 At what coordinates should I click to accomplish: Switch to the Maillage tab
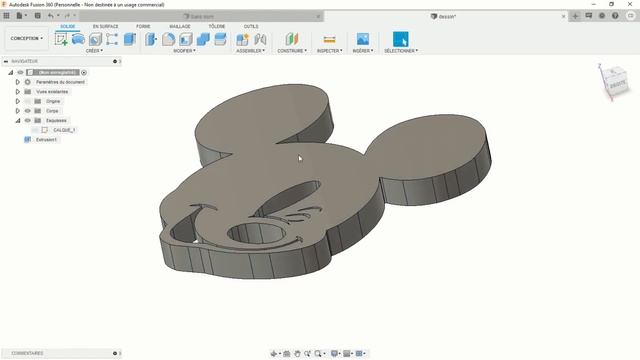tap(180, 26)
